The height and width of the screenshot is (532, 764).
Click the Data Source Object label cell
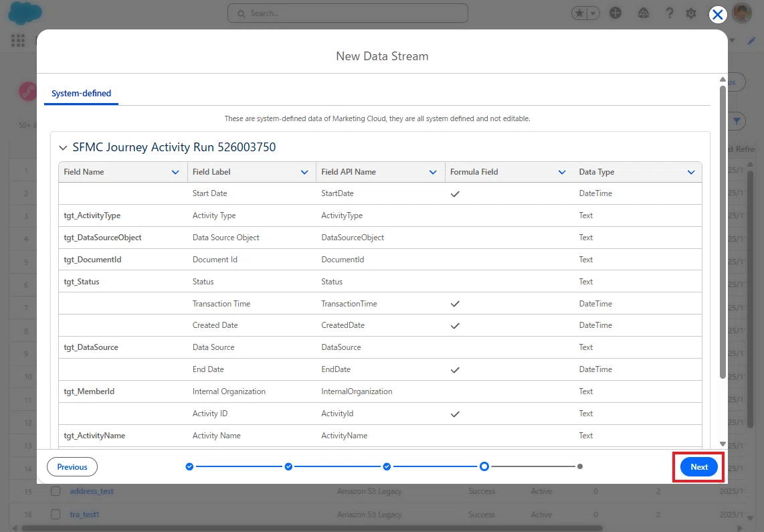pyautogui.click(x=226, y=238)
